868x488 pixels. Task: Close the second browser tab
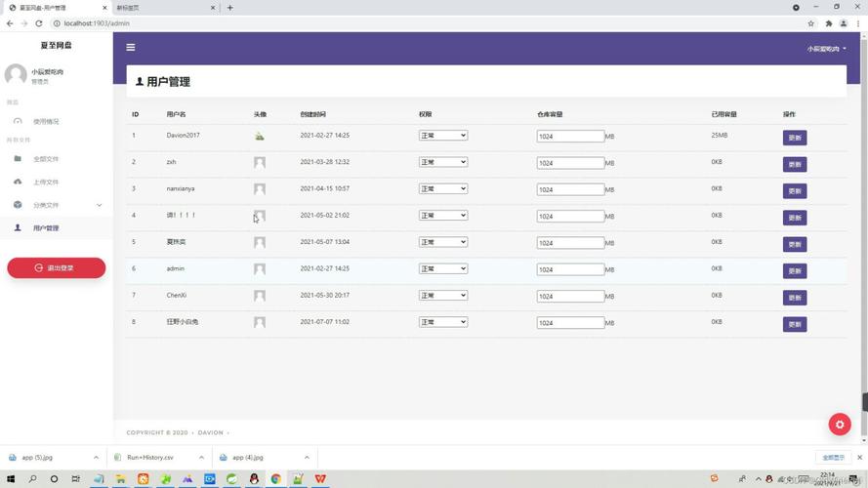213,8
